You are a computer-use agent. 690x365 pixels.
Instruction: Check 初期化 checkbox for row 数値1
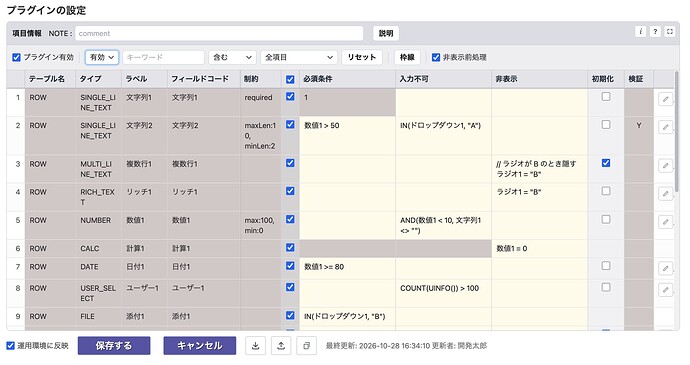click(606, 219)
